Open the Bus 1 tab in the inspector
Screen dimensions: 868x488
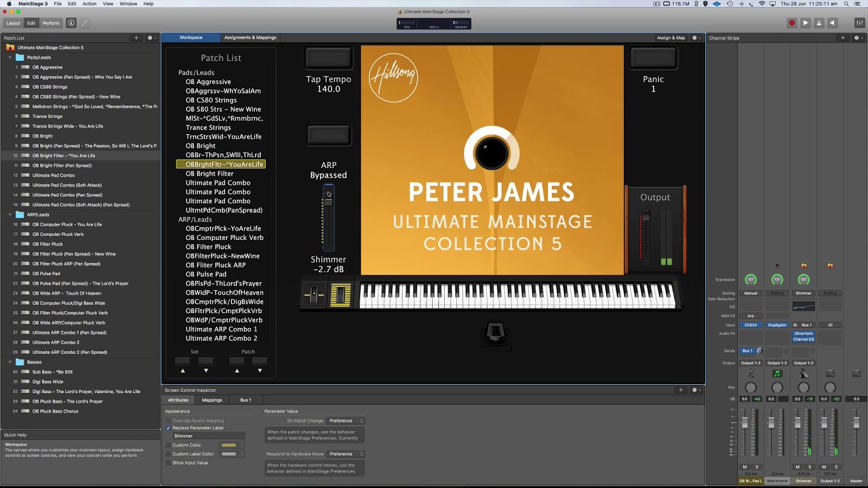pos(245,400)
